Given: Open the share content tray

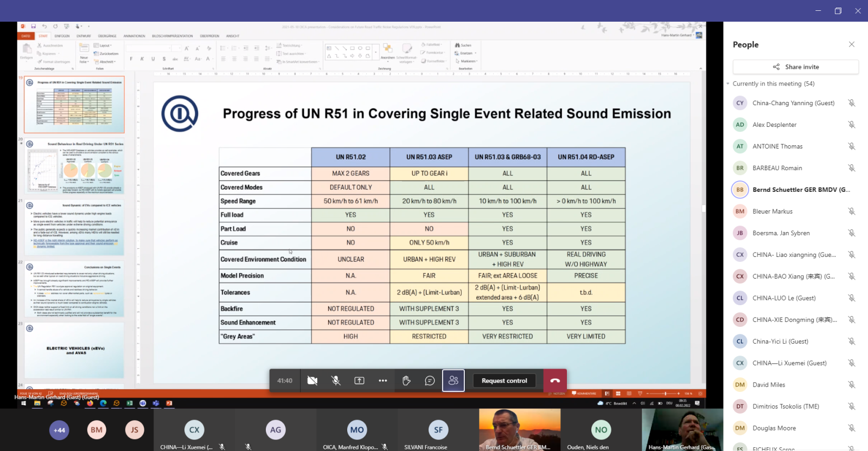Looking at the screenshot, I should pos(359,381).
